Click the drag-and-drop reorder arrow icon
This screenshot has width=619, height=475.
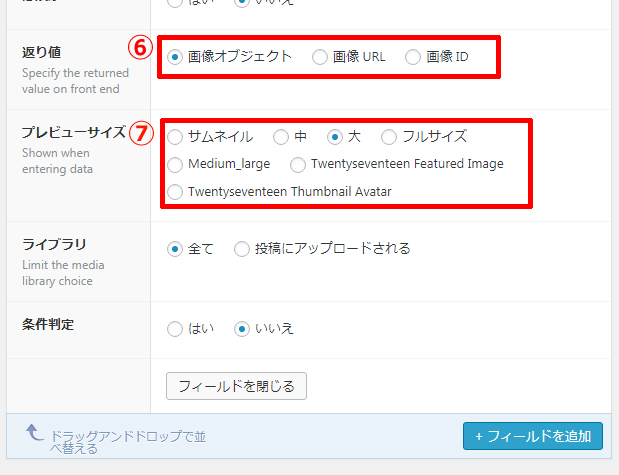pyautogui.click(x=33, y=433)
